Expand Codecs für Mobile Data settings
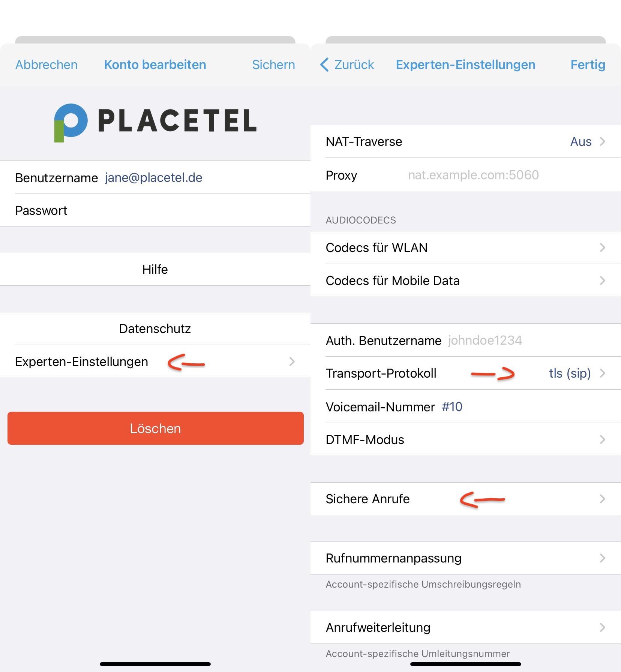The height and width of the screenshot is (672, 621). click(x=466, y=280)
